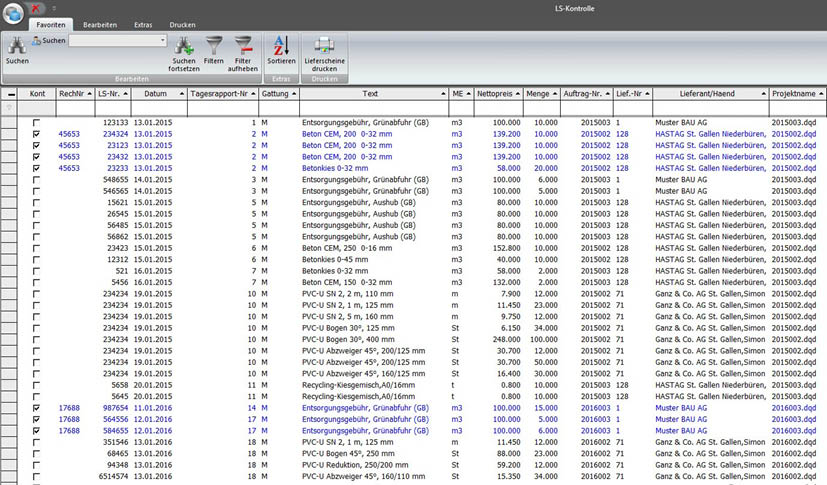Image resolution: width=827 pixels, height=485 pixels.
Task: Click cell 'Betonkies 0-45 mm'
Action: click(335, 260)
